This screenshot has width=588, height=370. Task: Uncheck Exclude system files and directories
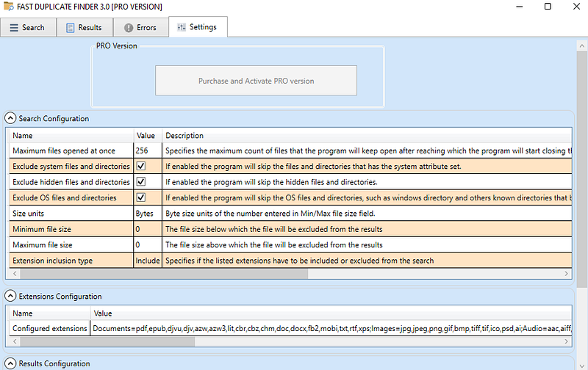click(141, 166)
